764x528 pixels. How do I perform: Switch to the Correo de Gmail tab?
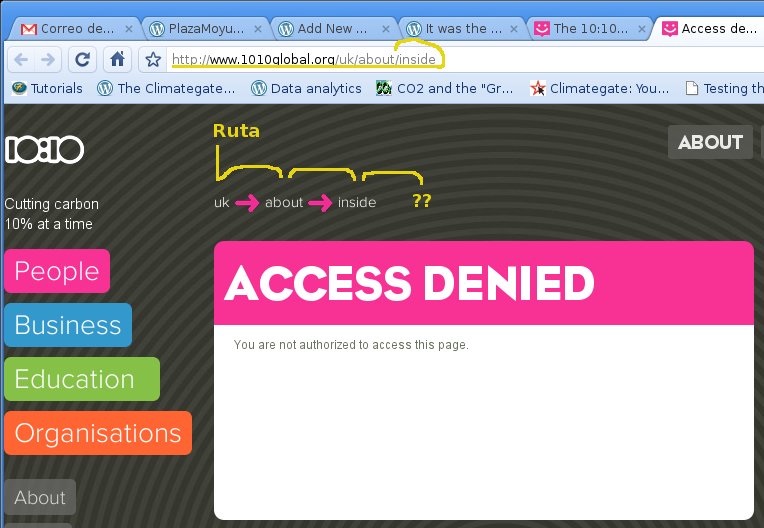tap(69, 28)
